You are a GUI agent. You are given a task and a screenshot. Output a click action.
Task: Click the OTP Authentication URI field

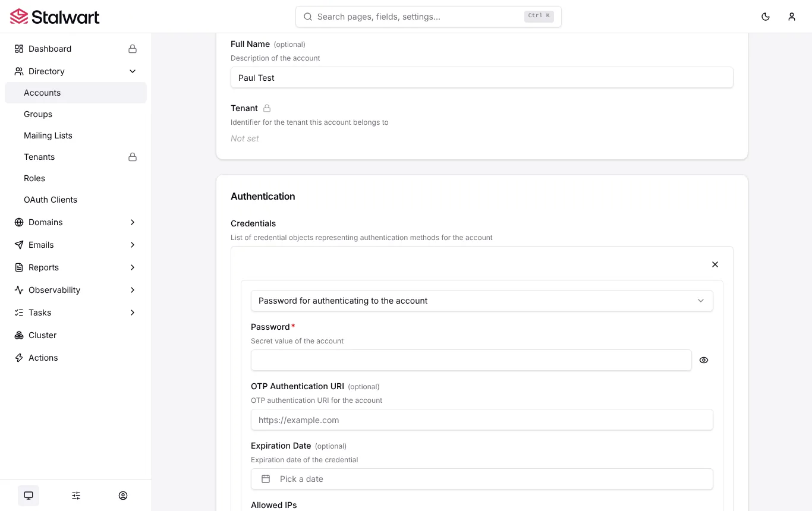tap(482, 419)
